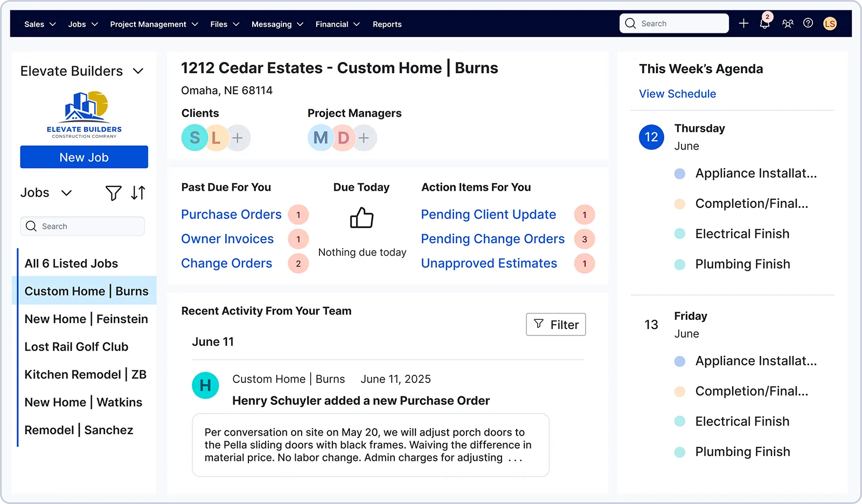Open the View Schedule link
This screenshot has height=504, width=862.
677,94
